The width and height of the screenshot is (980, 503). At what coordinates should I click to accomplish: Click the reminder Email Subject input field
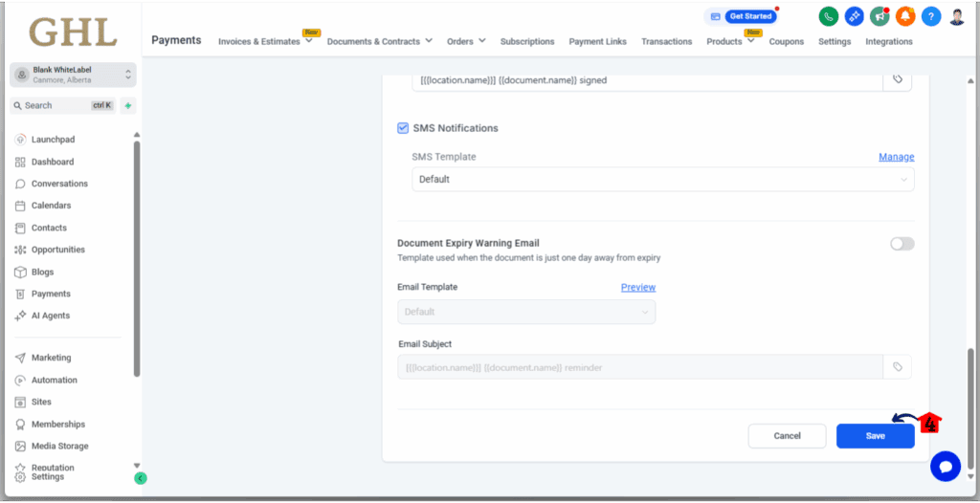tap(640, 367)
